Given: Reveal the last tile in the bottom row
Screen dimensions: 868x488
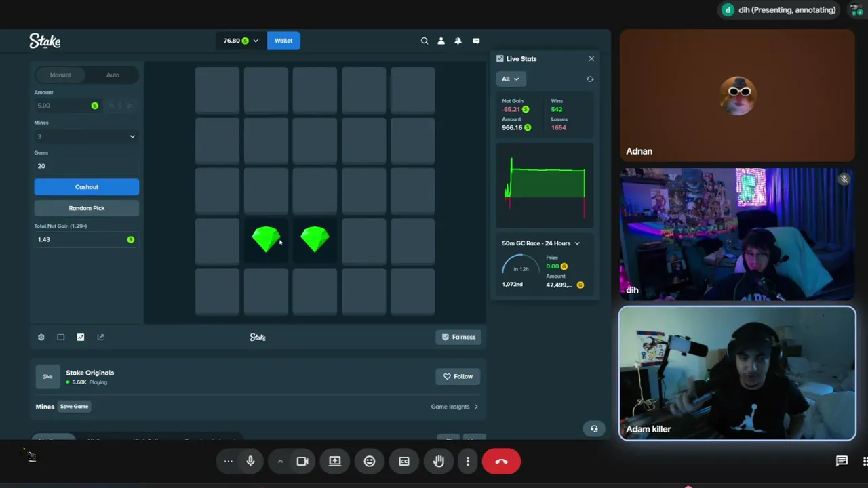Looking at the screenshot, I should click(x=412, y=291).
